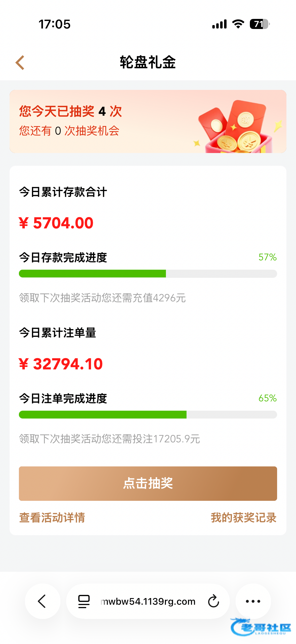Tap the 您今天已抽奖 4 次 banner text
Viewport: 296px width, 644px height.
(70, 111)
